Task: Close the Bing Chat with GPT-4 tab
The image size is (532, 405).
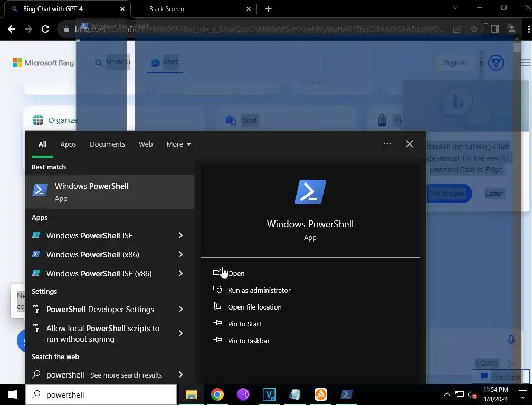Action: point(122,9)
